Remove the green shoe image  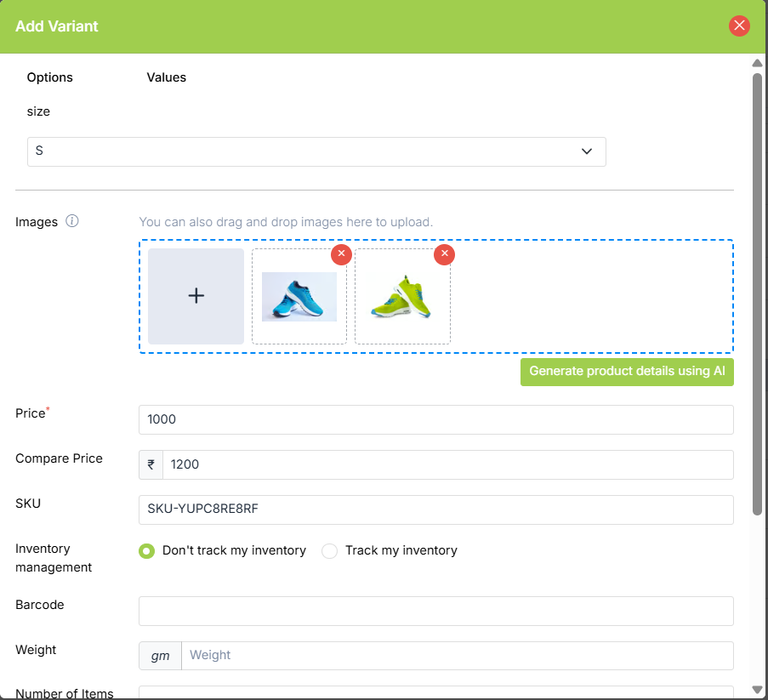(444, 254)
